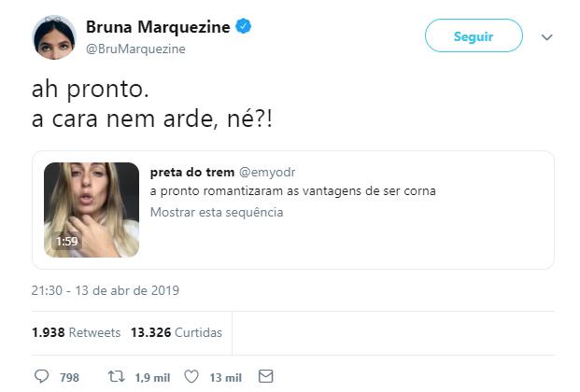Click the blue verified badge
Viewport: 580px width, 392px height.
[243, 28]
